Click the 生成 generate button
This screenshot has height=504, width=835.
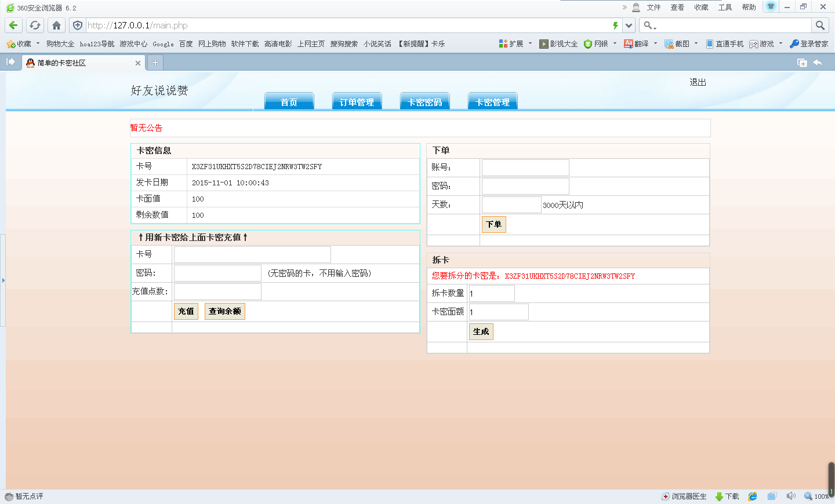pyautogui.click(x=481, y=331)
